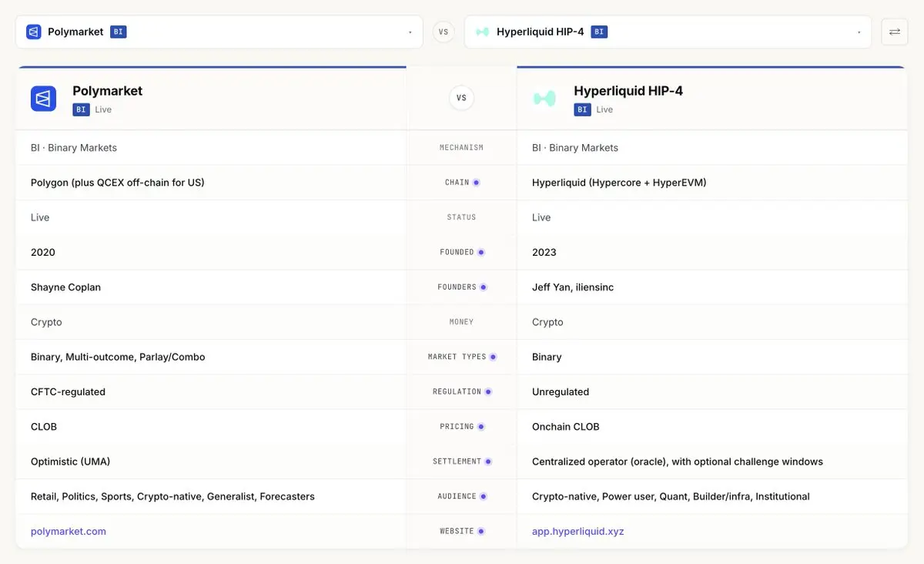Click the info dot next to SETTLEMENT
This screenshot has height=564, width=924.
click(x=487, y=462)
